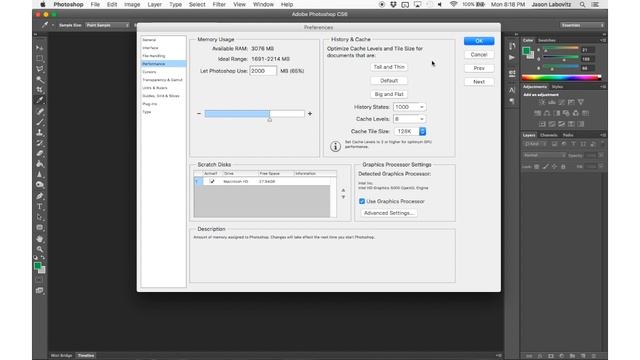The width and height of the screenshot is (640, 360).
Task: Open the Essentials workspace dropdown
Action: point(582,25)
